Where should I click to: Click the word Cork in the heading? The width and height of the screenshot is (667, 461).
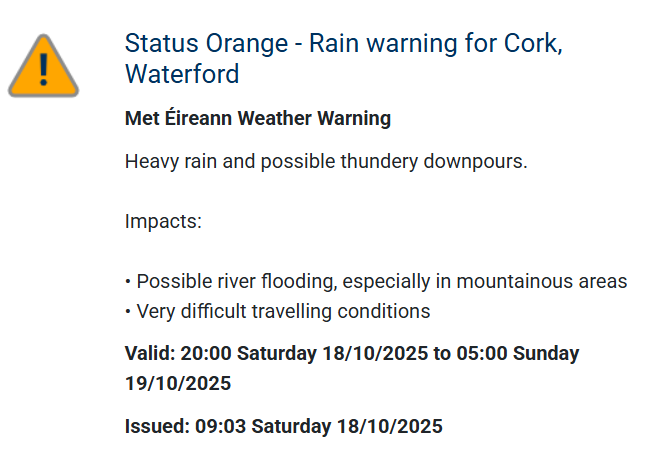531,43
